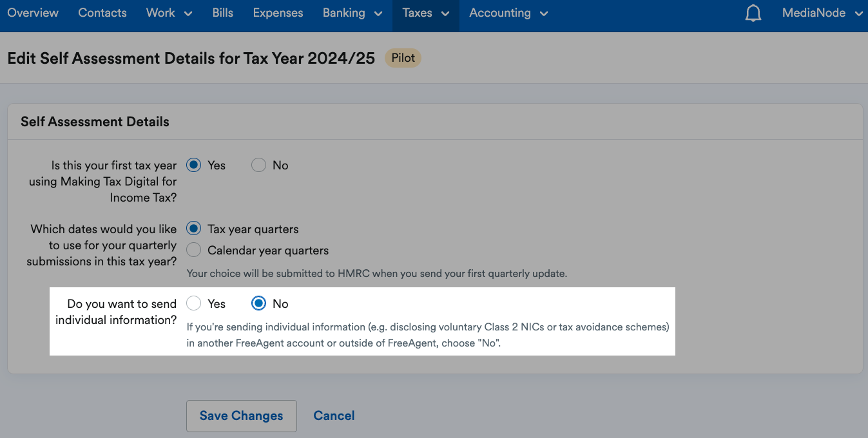
Task: Expand the Work menu
Action: pos(169,13)
